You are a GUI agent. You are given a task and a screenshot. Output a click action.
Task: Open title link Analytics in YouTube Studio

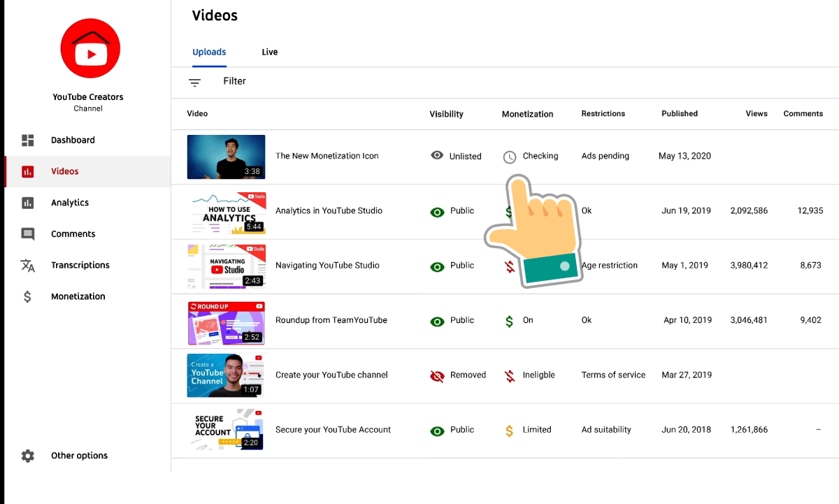(x=329, y=210)
